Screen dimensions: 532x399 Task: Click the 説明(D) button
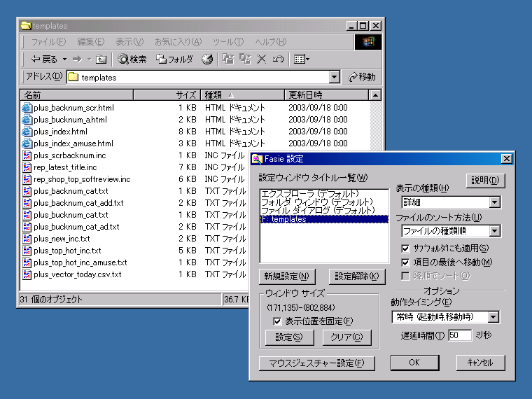coord(485,181)
